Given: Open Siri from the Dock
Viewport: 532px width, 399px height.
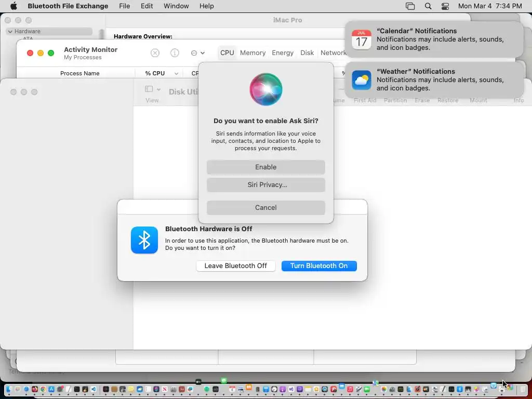Looking at the screenshot, I should (156, 389).
